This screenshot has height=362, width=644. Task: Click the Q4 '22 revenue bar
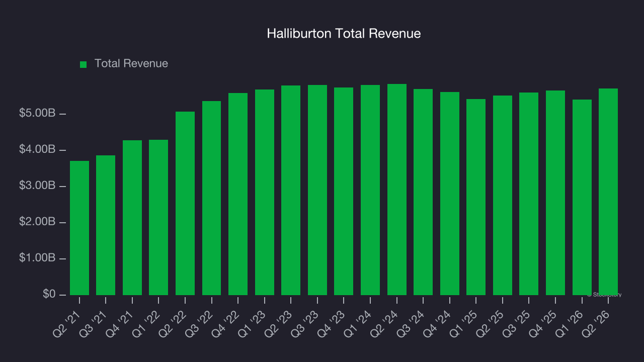coord(238,194)
